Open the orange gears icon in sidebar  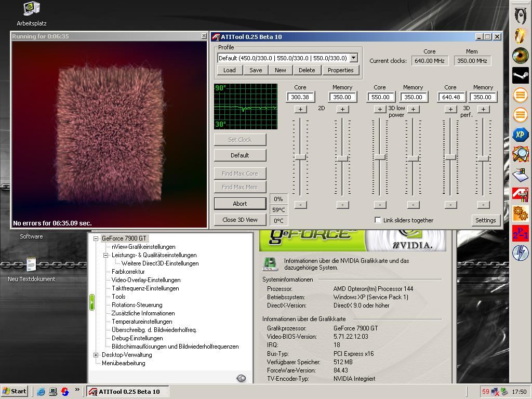click(x=521, y=214)
